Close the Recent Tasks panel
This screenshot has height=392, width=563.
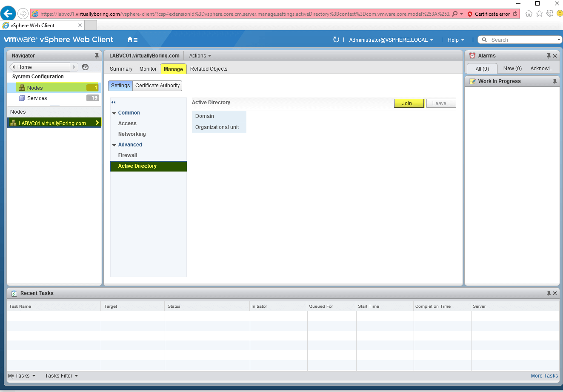coord(555,293)
